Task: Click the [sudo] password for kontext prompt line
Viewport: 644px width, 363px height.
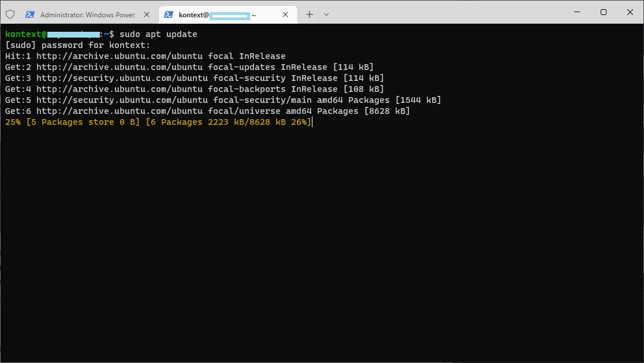Action: [77, 45]
